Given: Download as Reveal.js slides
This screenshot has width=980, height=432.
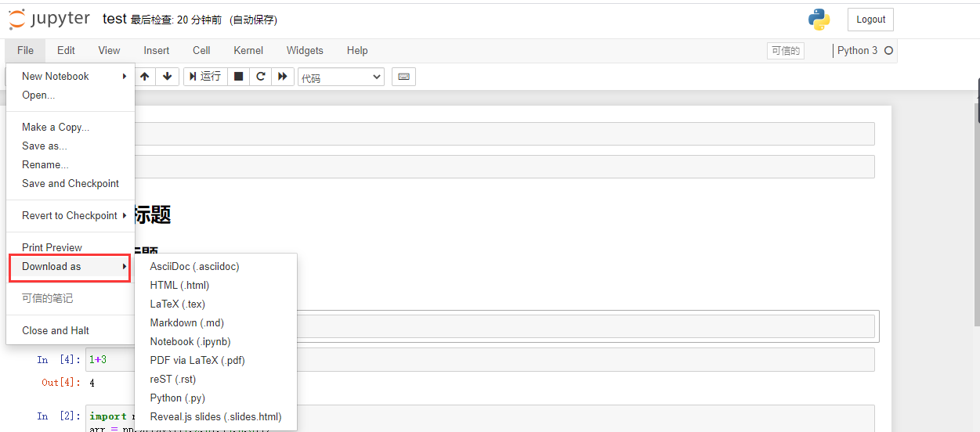Looking at the screenshot, I should coord(216,416).
